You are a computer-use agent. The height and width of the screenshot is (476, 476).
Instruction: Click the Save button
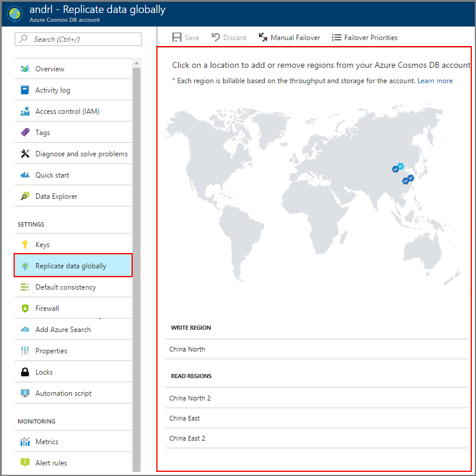click(x=185, y=38)
